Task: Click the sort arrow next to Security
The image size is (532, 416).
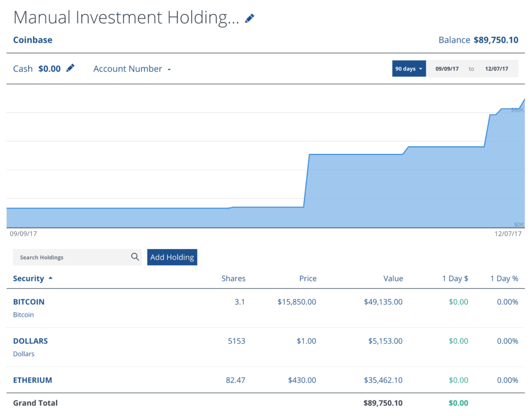Action: (50, 279)
